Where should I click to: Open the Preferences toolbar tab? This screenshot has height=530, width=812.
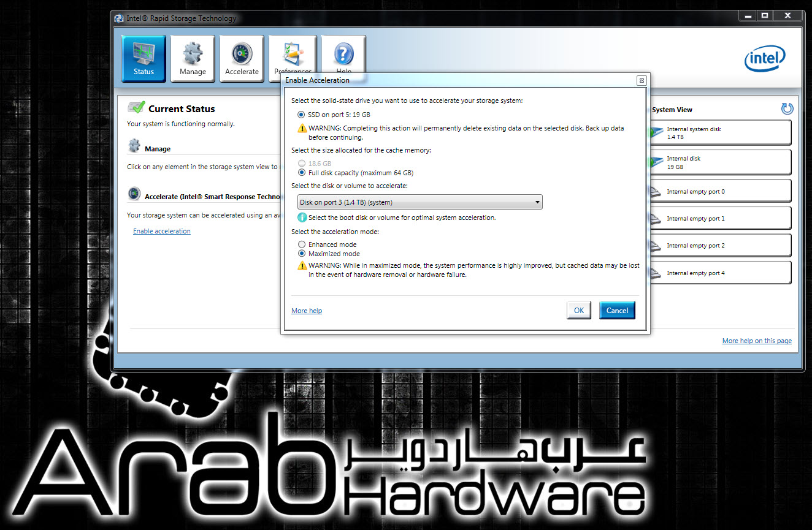tap(293, 55)
